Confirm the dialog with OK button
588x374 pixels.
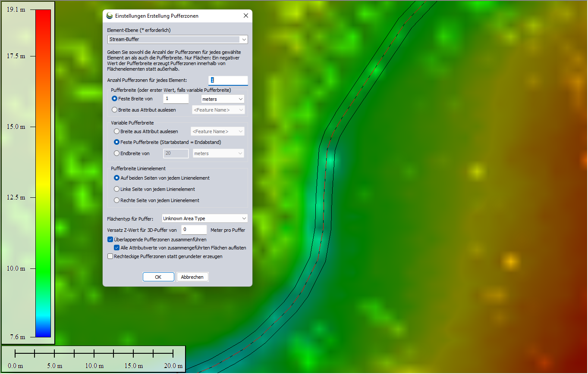[x=158, y=277]
